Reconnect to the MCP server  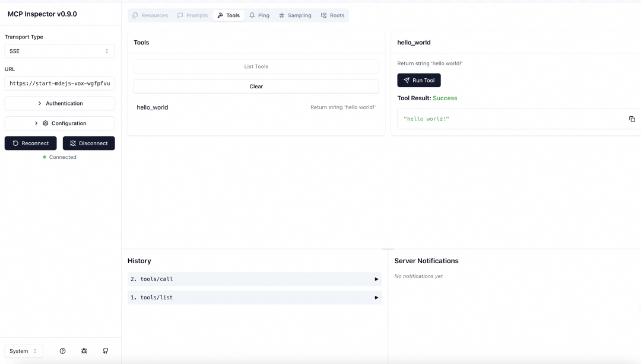pyautogui.click(x=31, y=143)
